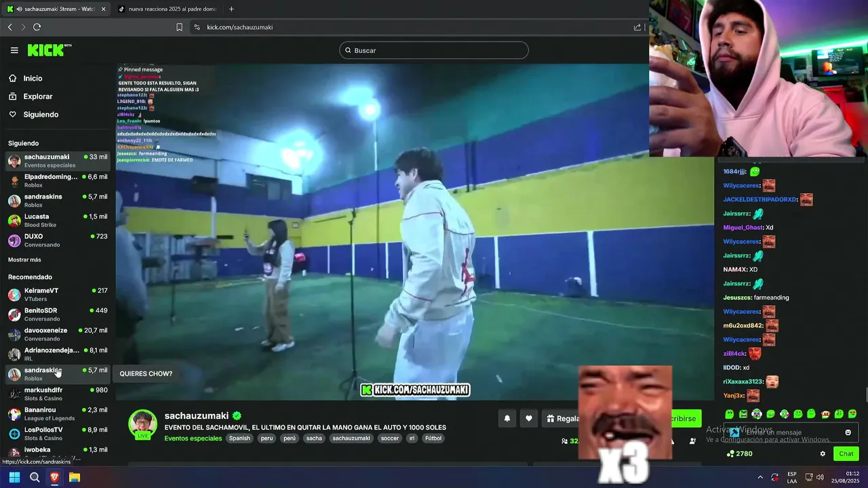The image size is (868, 488).
Task: Reload the page using the refresh icon
Action: coord(37,27)
